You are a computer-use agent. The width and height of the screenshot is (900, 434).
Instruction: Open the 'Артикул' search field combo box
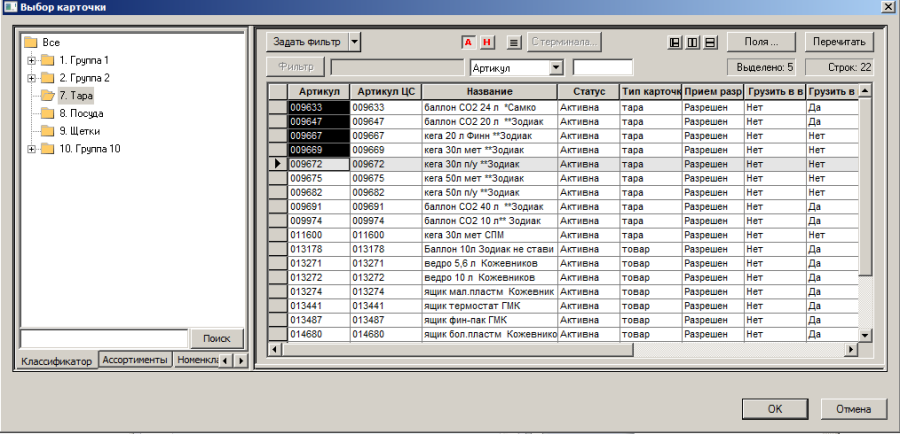[556, 68]
